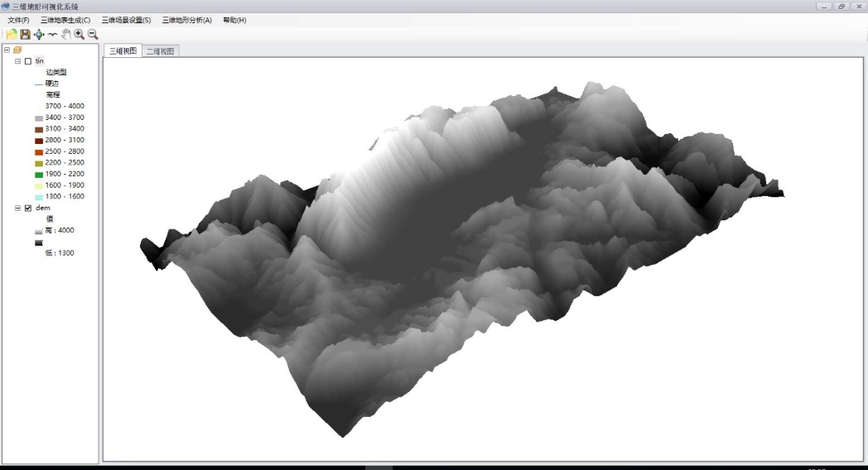Select the 3400 - 3700 elevation label
This screenshot has width=868, height=470.
[65, 117]
